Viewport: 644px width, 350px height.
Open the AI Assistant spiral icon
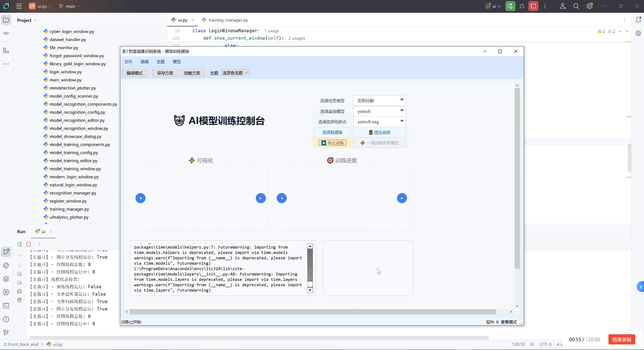[638, 33]
